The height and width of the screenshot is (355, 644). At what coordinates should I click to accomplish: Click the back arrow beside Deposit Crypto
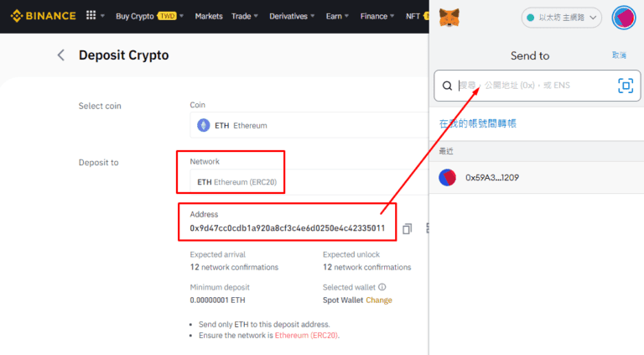60,55
